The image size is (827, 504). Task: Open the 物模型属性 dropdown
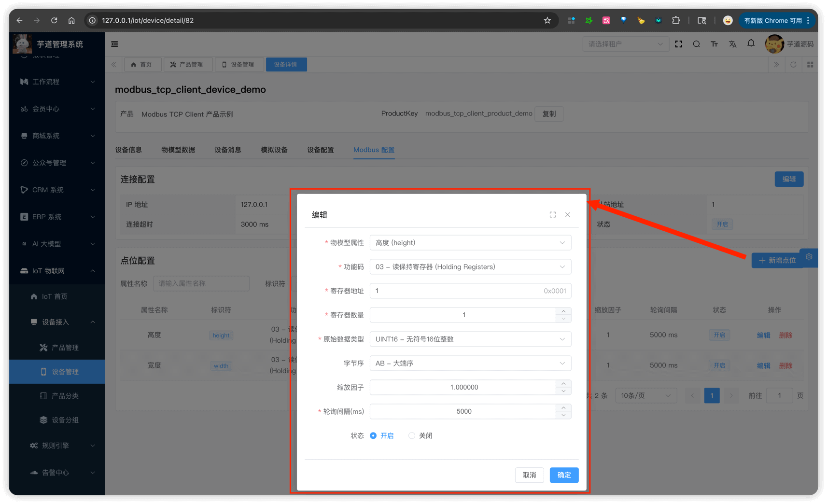pos(470,243)
